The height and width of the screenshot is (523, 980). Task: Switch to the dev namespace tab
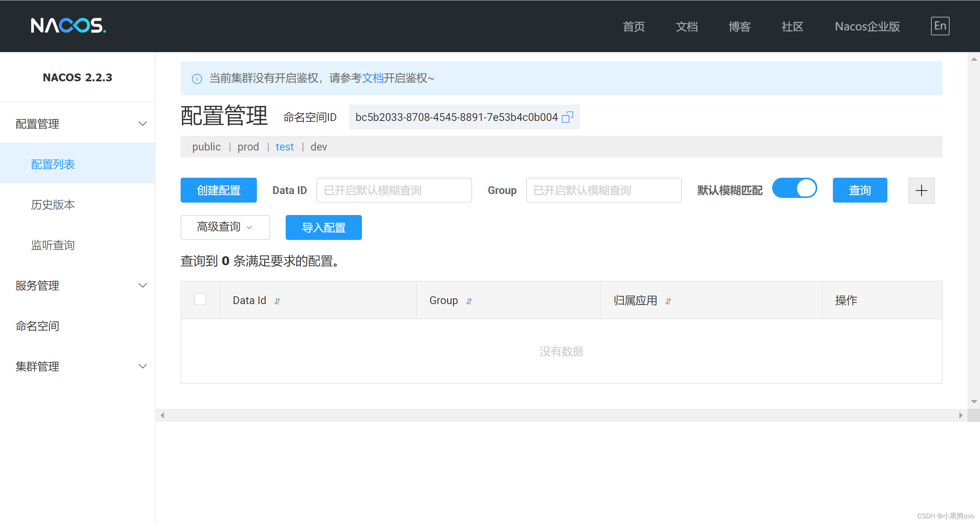318,147
